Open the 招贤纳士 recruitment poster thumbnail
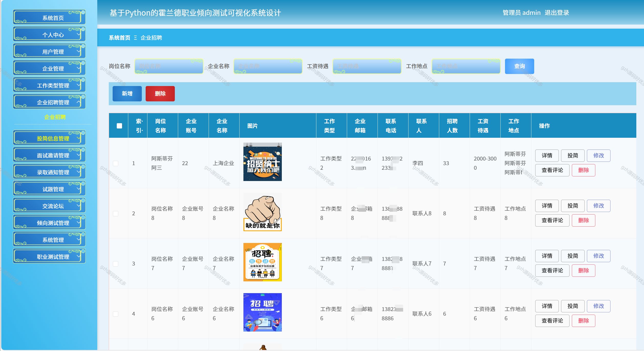The width and height of the screenshot is (644, 351). click(262, 162)
